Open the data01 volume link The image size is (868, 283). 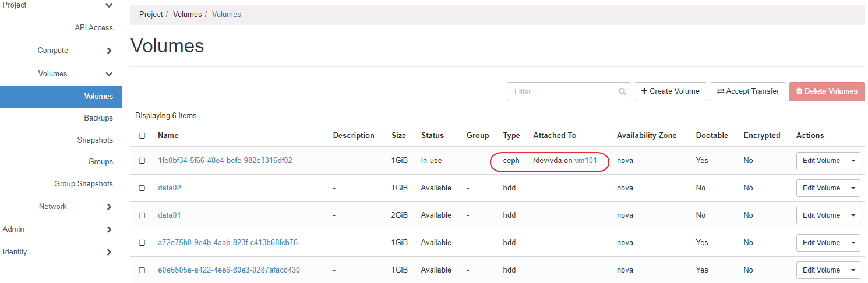coord(170,215)
